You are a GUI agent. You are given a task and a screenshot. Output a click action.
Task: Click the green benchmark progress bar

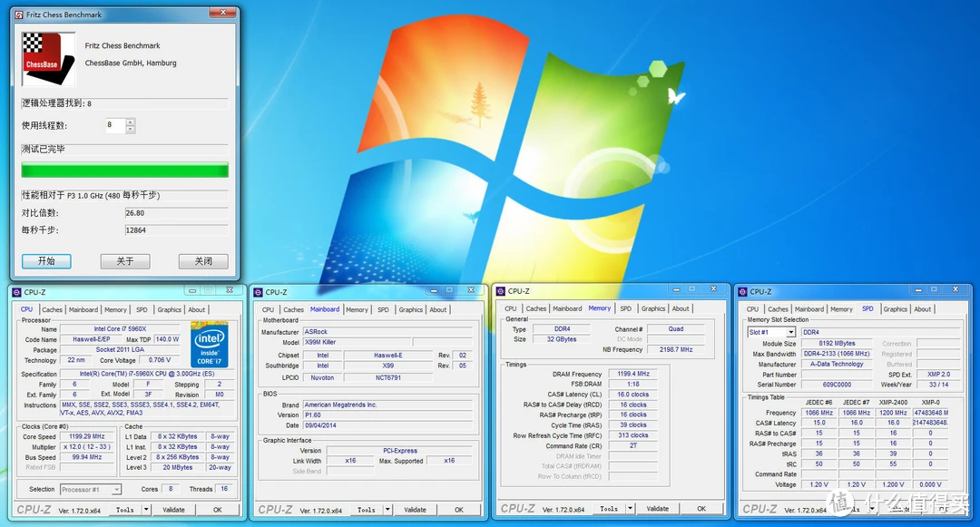tap(125, 170)
